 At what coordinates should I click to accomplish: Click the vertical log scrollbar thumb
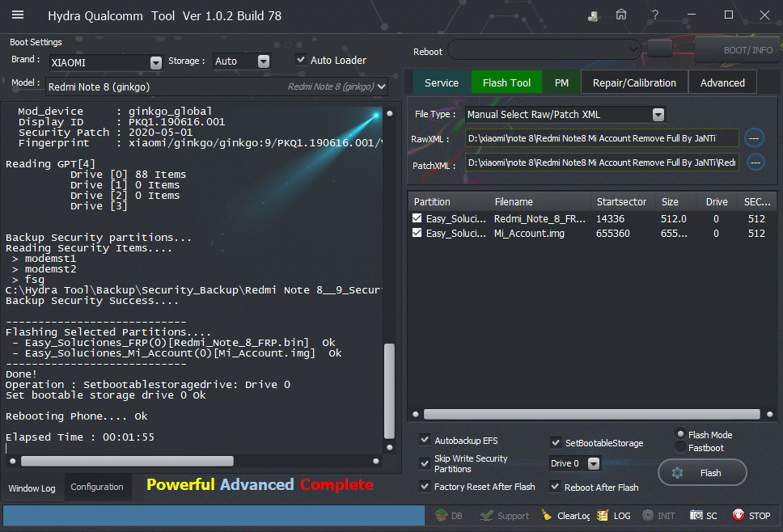[390, 391]
